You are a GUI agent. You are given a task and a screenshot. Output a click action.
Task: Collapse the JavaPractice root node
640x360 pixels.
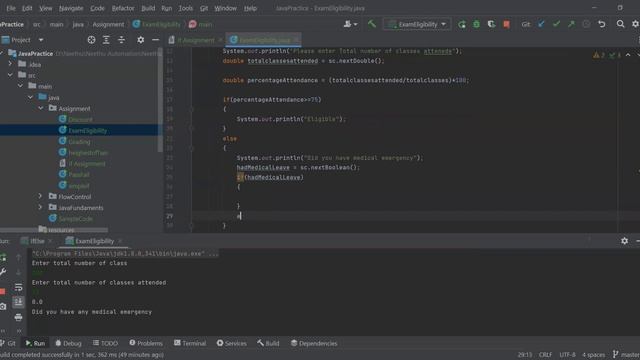coord(2,53)
